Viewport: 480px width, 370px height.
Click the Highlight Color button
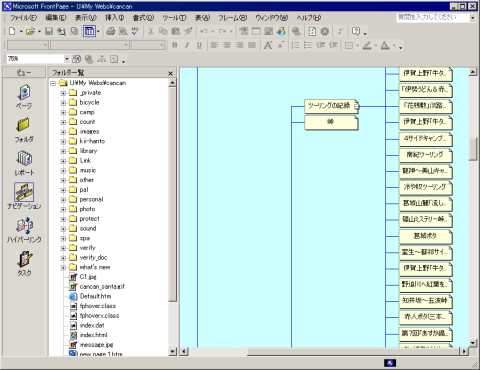pos(367,45)
